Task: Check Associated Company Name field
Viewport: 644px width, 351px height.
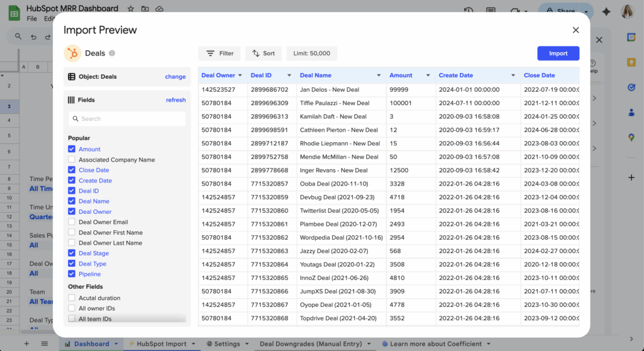Action: pos(72,160)
